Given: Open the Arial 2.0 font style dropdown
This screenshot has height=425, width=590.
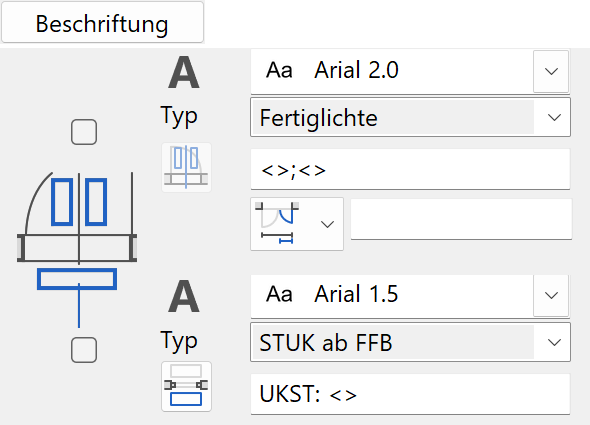Looking at the screenshot, I should tap(550, 71).
